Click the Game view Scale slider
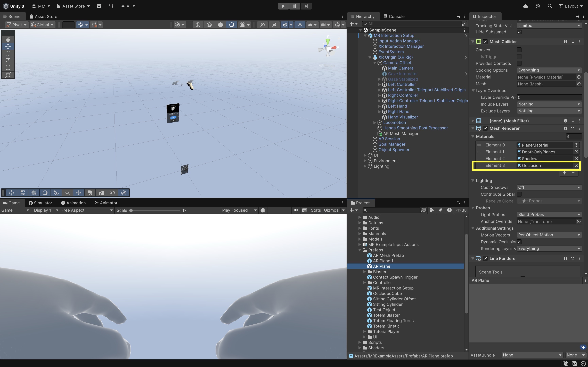588x367 pixels. click(x=156, y=211)
